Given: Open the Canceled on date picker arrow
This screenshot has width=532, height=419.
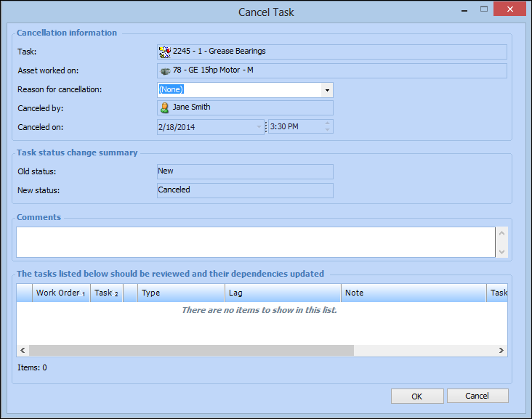Looking at the screenshot, I should click(259, 126).
